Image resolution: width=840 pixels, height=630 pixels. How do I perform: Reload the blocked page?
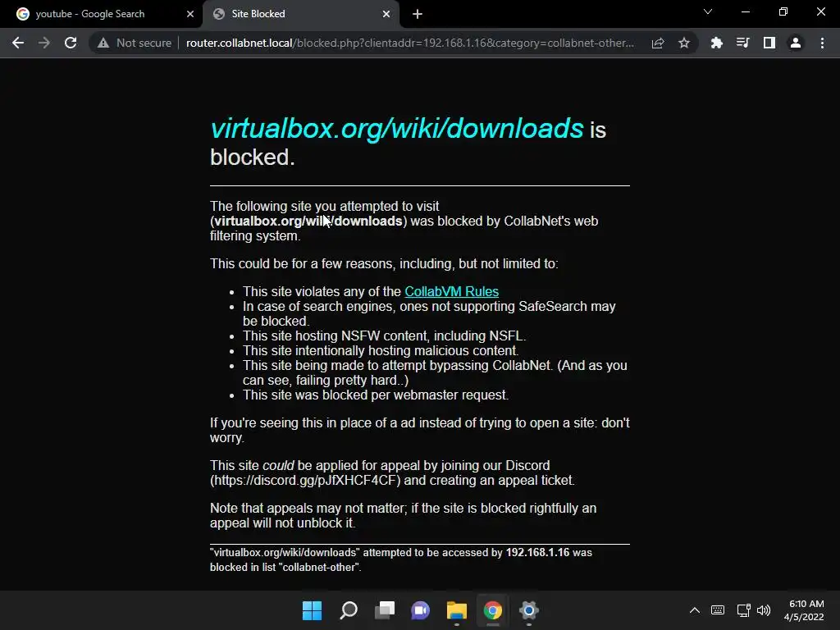[x=71, y=43]
